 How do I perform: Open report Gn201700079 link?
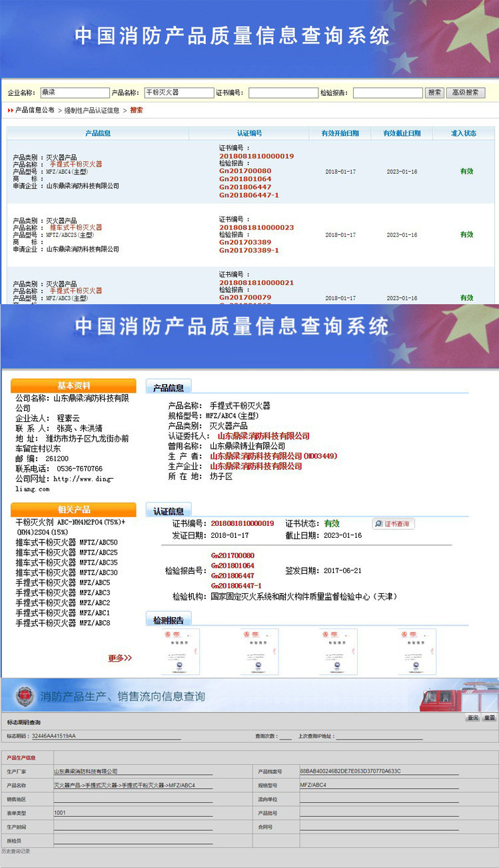(x=245, y=298)
